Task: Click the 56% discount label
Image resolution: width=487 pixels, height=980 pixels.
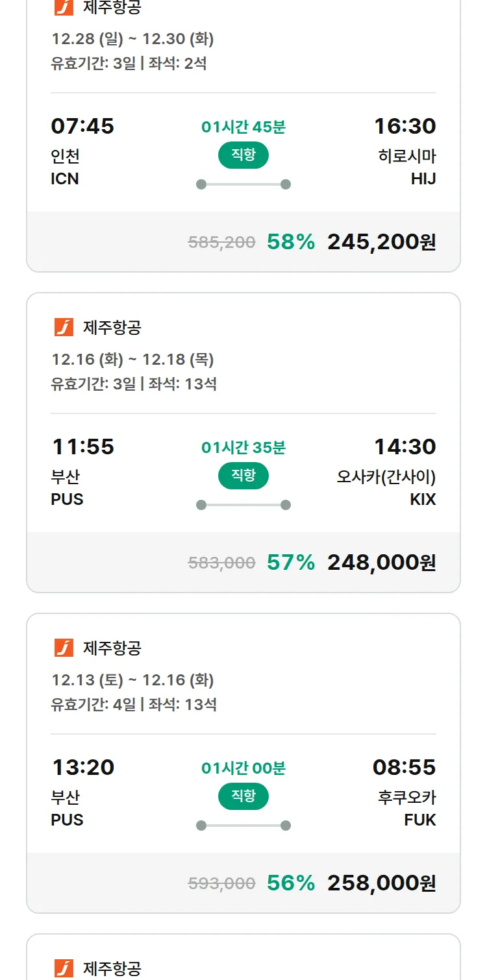Action: click(290, 883)
